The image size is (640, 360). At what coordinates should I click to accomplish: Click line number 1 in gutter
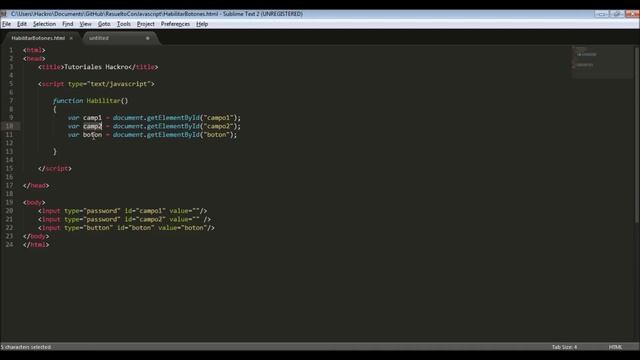11,50
